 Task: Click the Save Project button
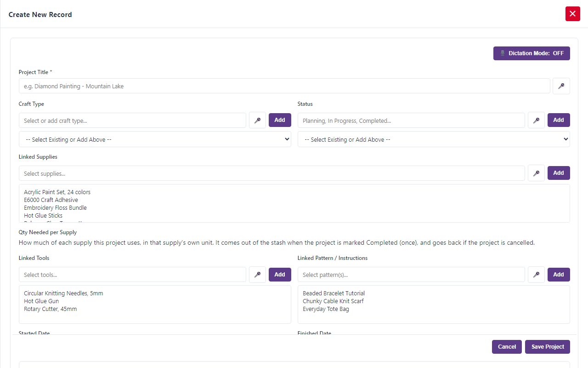pos(548,347)
